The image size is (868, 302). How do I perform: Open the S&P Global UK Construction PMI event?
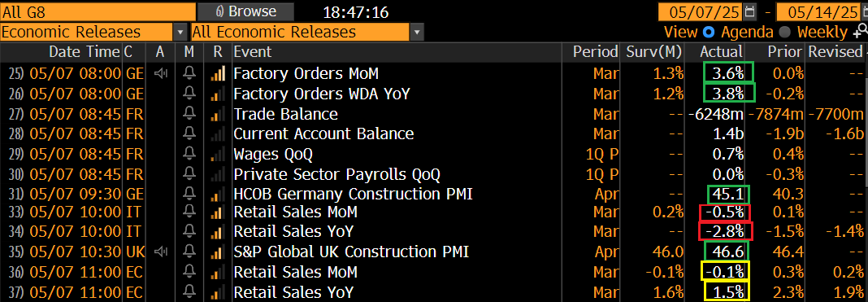coord(351,252)
